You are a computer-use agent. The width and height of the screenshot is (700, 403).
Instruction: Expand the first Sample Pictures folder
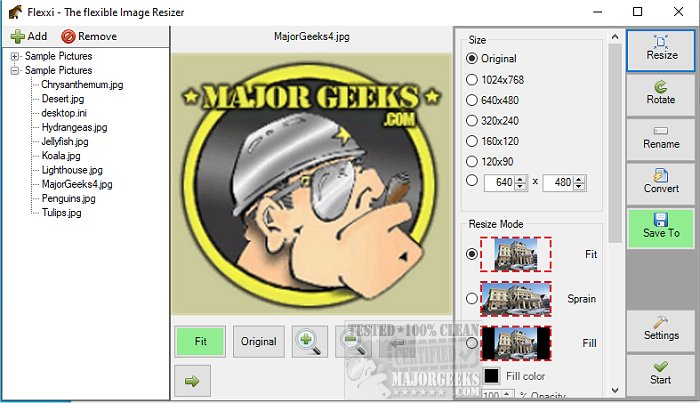coord(15,56)
